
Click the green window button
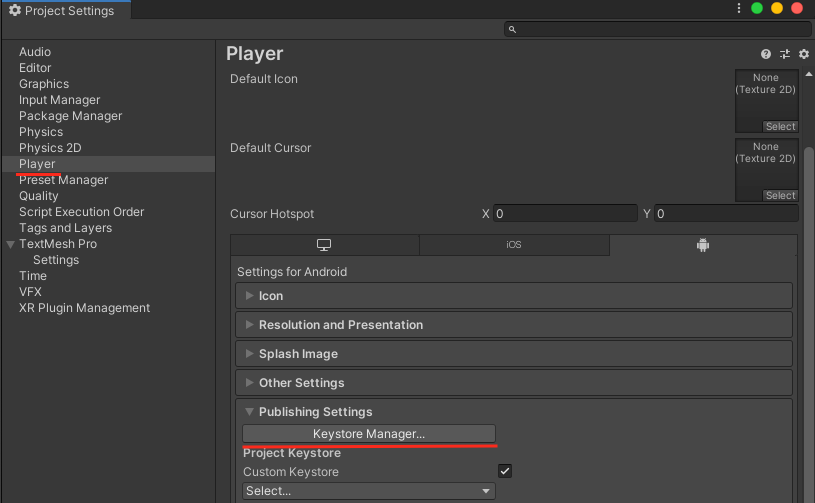point(757,8)
